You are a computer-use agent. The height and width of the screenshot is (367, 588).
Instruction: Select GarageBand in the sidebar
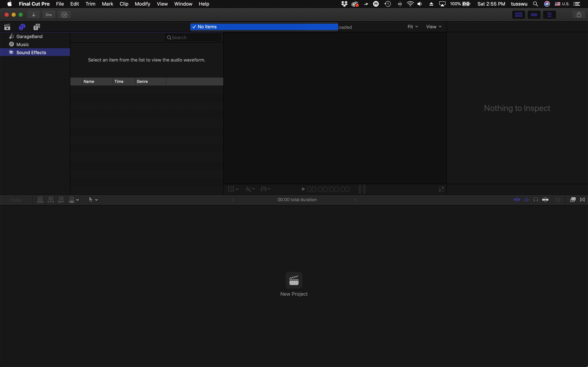pyautogui.click(x=29, y=36)
